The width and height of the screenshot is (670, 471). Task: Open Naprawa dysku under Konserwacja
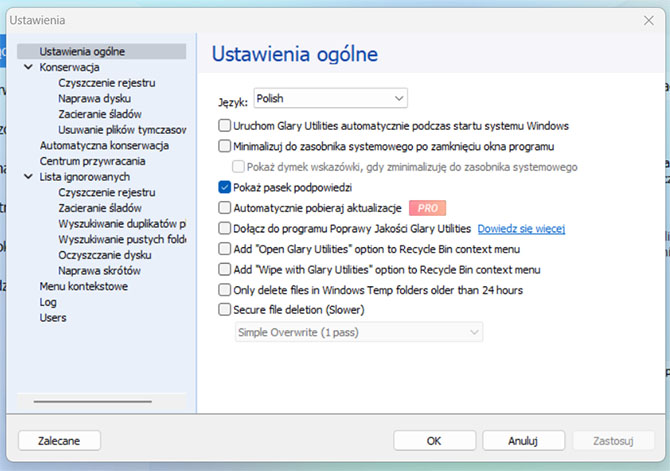tap(93, 98)
